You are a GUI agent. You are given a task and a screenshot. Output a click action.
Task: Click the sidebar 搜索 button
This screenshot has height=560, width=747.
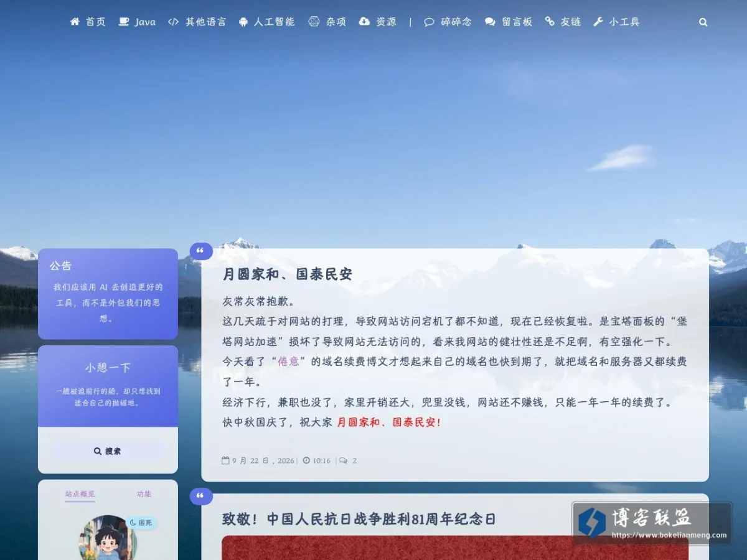(x=108, y=451)
